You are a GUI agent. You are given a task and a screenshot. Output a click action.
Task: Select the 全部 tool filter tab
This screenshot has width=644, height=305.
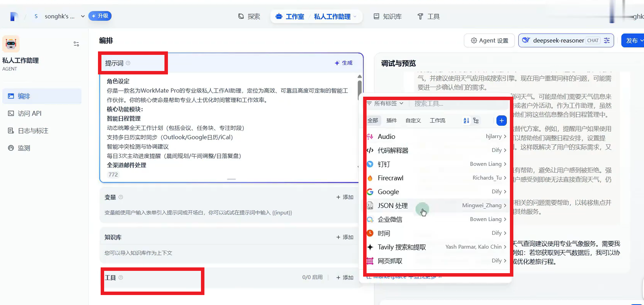[x=373, y=120]
